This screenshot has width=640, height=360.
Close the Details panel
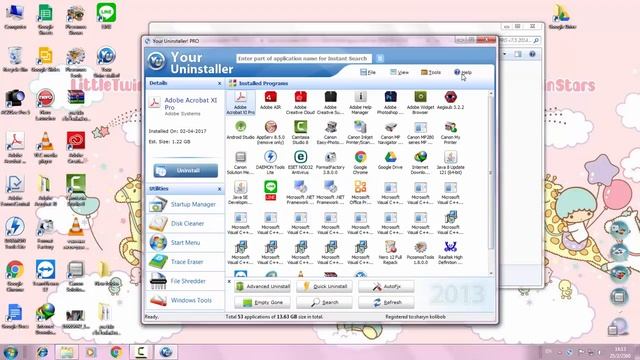(x=220, y=83)
